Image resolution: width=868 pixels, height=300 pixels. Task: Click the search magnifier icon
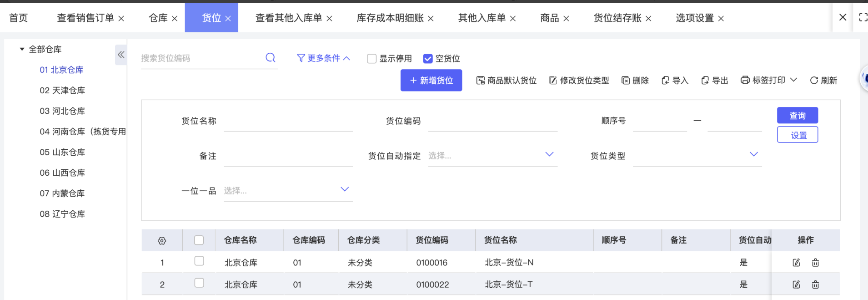pyautogui.click(x=271, y=58)
